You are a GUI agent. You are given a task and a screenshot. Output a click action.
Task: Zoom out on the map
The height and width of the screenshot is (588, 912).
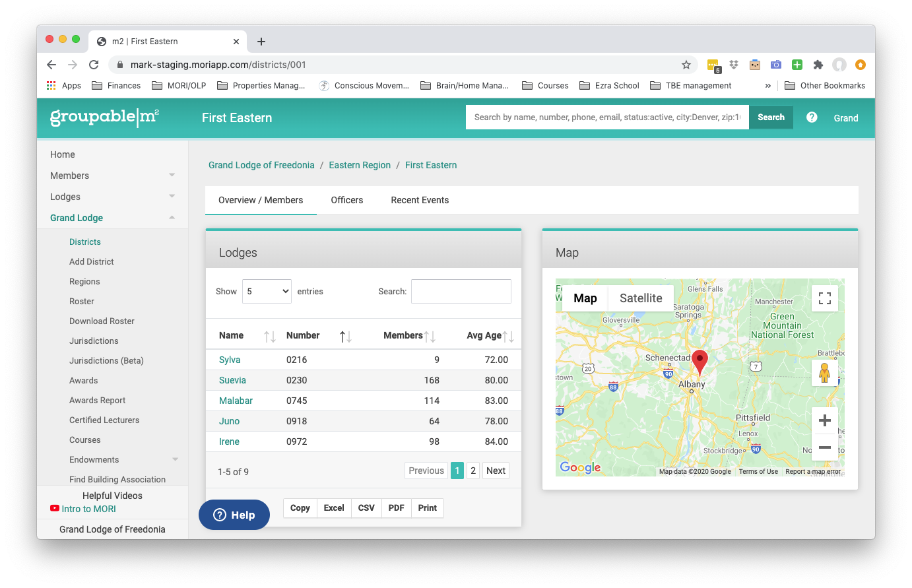[x=824, y=447]
